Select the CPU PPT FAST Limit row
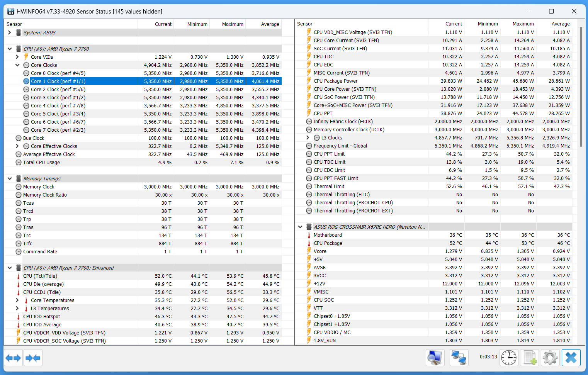The image size is (588, 375). (433, 178)
